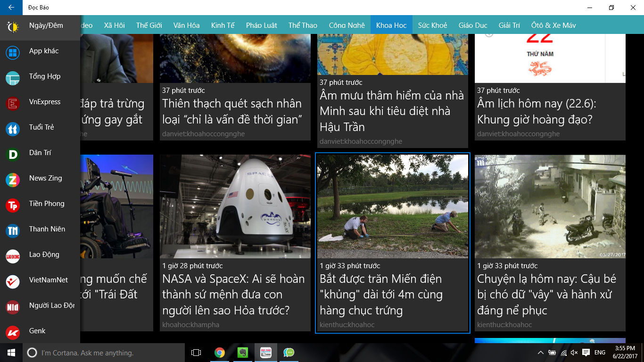Image resolution: width=644 pixels, height=362 pixels.
Task: Click the Cortana search box
Action: click(x=104, y=353)
